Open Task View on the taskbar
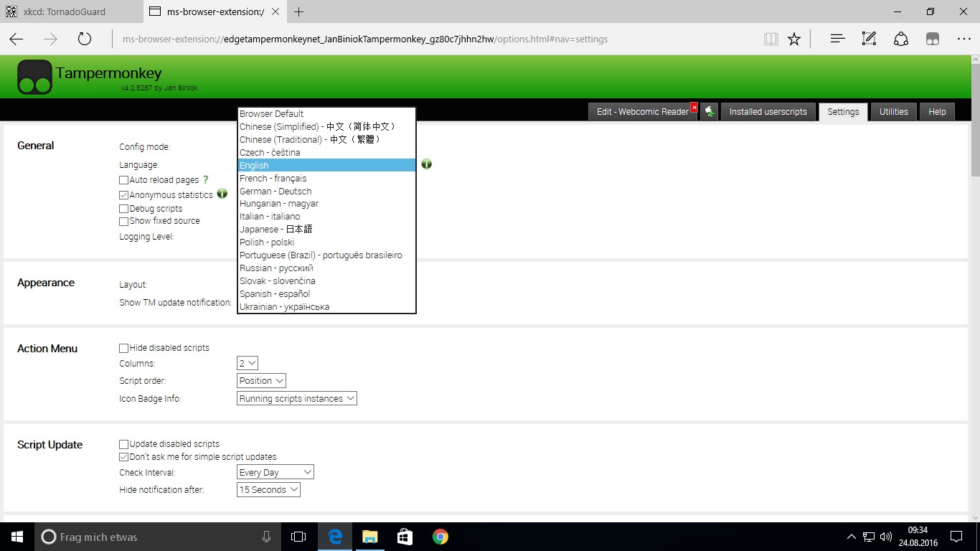The width and height of the screenshot is (980, 551). [298, 536]
